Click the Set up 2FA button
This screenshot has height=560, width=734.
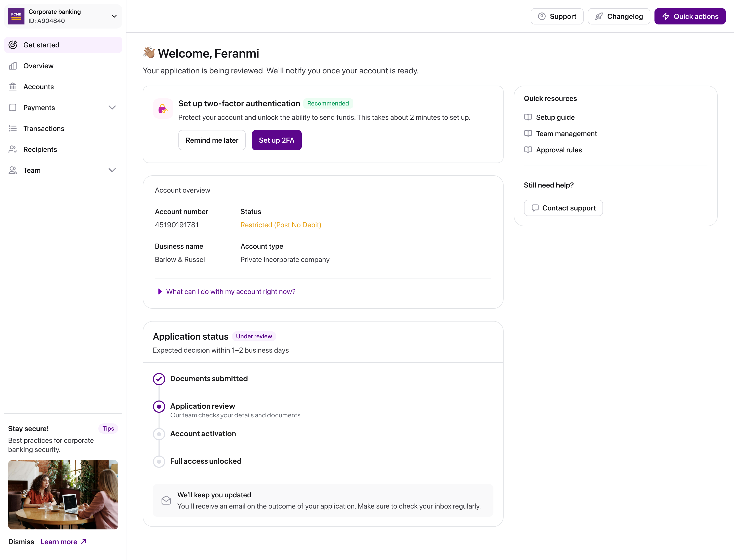[x=277, y=140]
